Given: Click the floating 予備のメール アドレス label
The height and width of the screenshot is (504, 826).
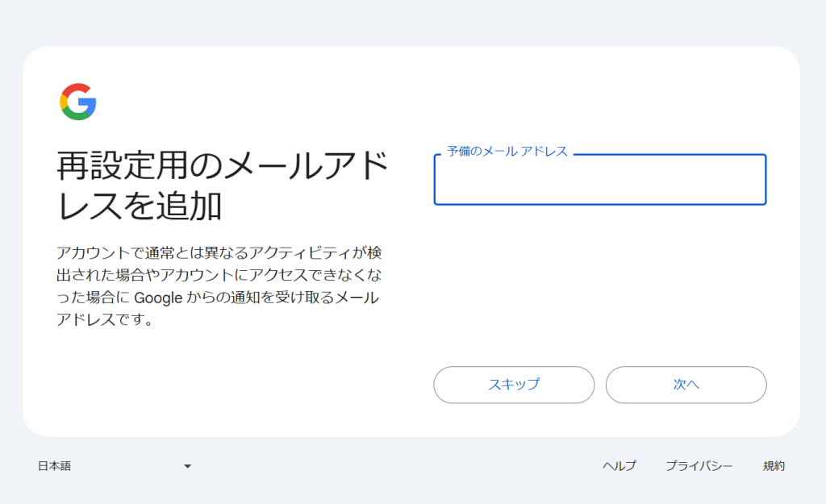Looking at the screenshot, I should 507,152.
